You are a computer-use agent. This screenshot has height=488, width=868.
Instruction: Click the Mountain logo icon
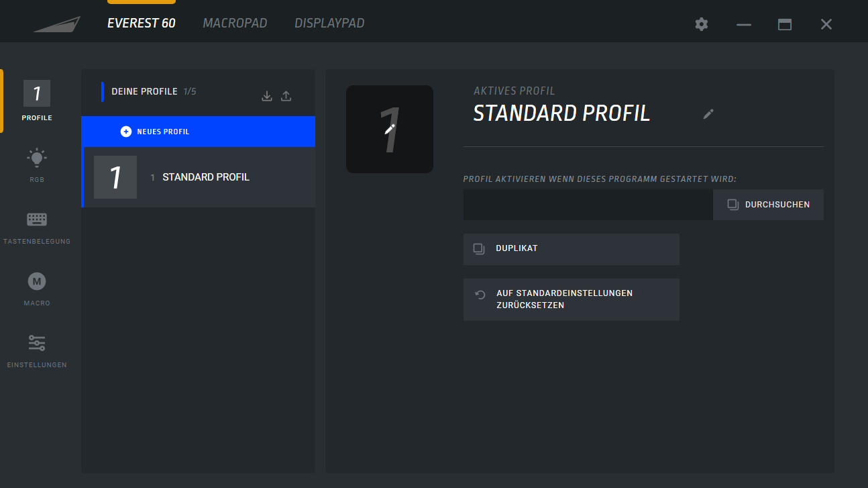coord(57,24)
